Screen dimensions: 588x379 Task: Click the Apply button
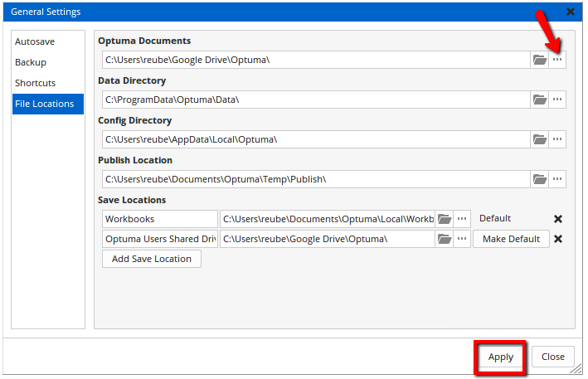click(x=500, y=357)
